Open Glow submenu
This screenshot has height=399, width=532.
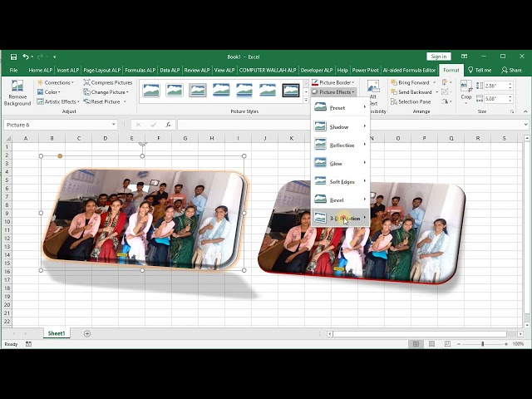click(340, 163)
